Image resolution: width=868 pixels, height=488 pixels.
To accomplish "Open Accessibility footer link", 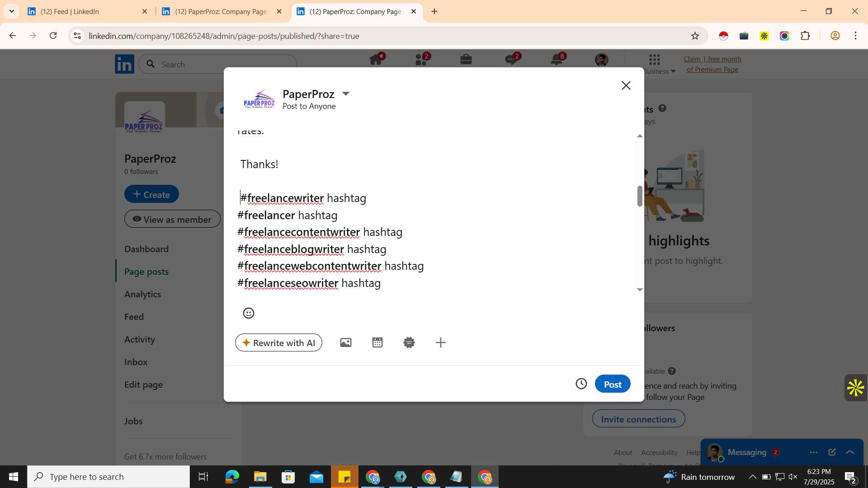I will [659, 452].
